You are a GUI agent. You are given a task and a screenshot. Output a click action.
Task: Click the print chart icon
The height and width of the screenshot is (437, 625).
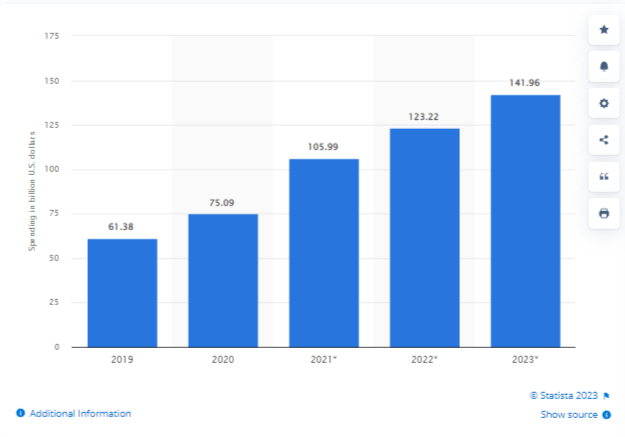point(603,213)
